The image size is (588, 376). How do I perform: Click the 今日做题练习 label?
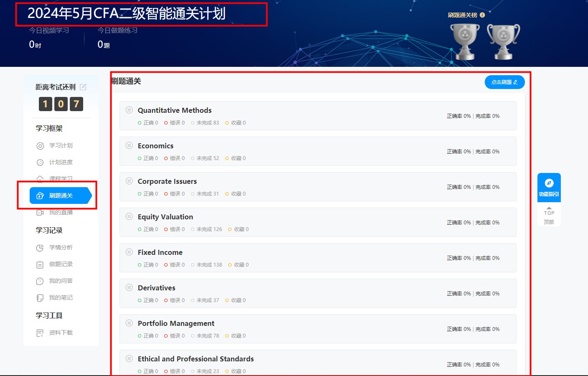(x=117, y=30)
